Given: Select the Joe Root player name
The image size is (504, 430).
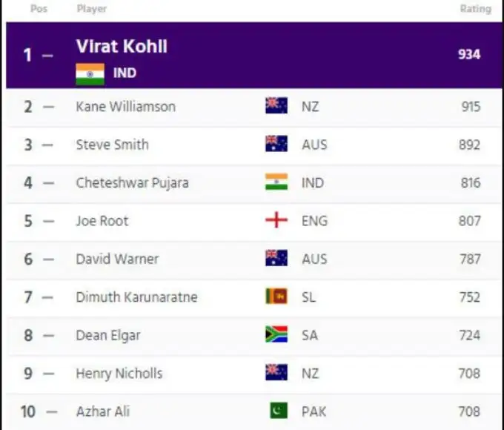Looking at the screenshot, I should pyautogui.click(x=102, y=221).
